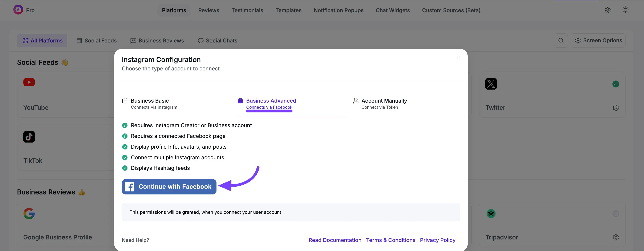Open settings via the top-right gear icon
The height and width of the screenshot is (251, 644).
[x=608, y=10]
